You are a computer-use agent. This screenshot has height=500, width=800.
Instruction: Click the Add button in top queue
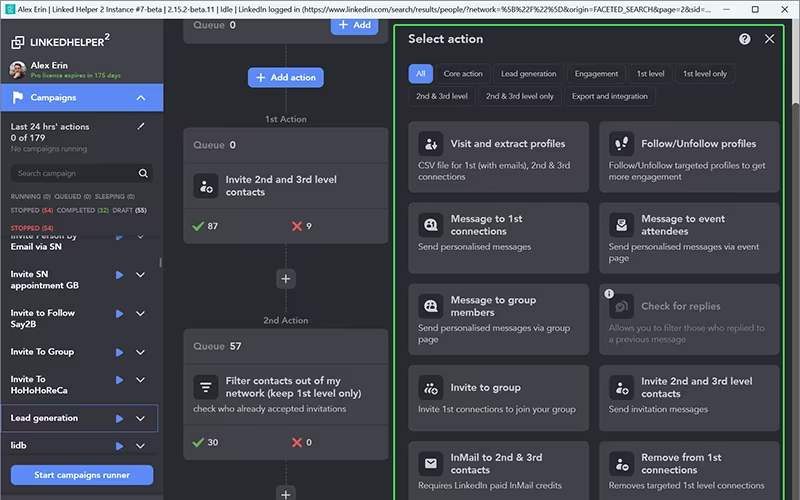355,25
